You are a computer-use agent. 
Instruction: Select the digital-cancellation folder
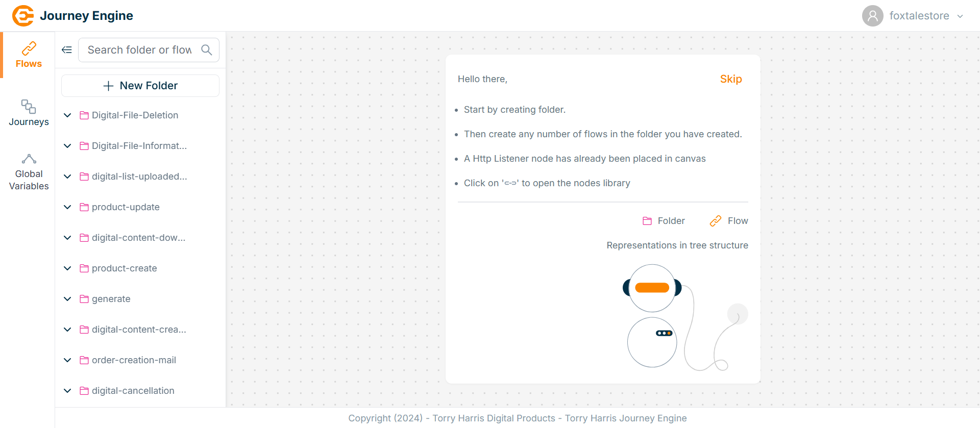tap(133, 391)
